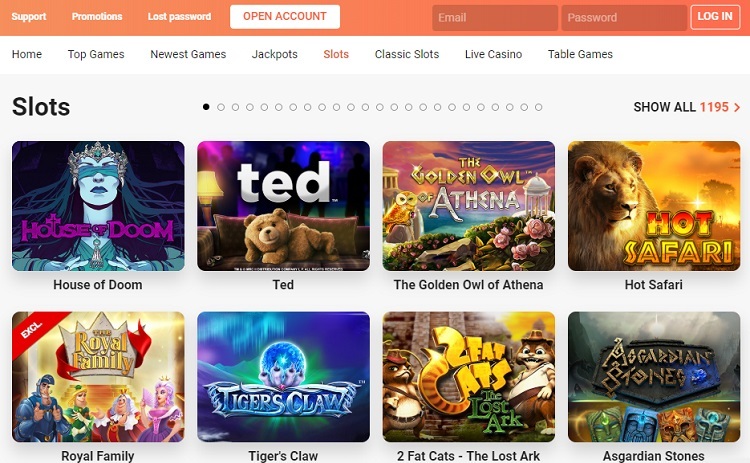Launch the Tiger's Claw game tile
Screen dimensions: 750x463
[x=283, y=377]
